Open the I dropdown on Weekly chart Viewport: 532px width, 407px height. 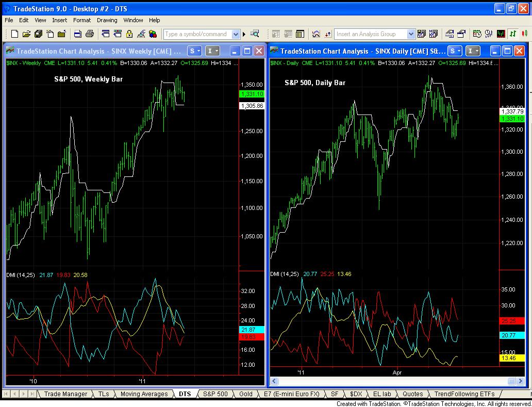pos(213,51)
